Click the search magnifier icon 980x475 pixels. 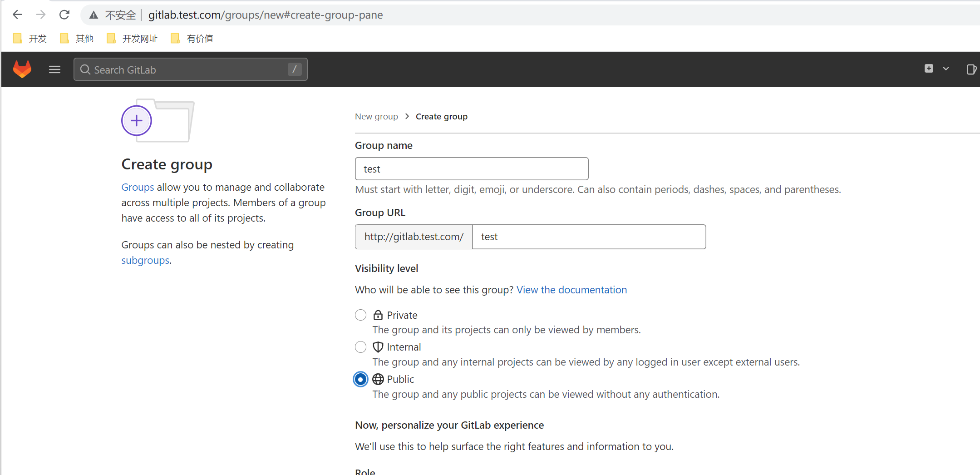pos(85,69)
